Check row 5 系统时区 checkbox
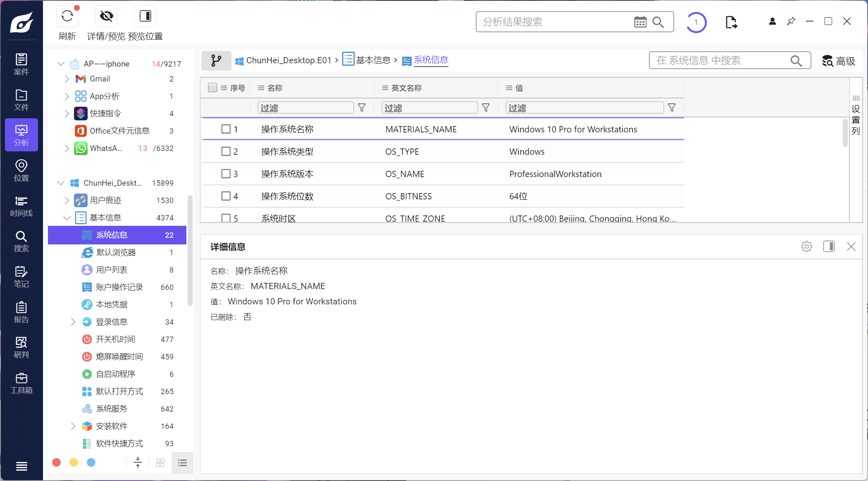Image resolution: width=868 pixels, height=481 pixels. pos(226,218)
